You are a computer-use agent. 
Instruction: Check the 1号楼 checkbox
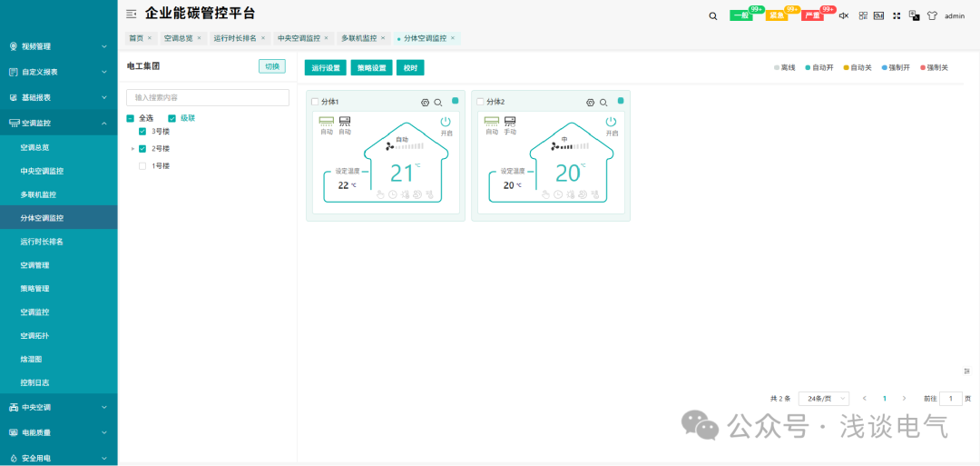click(142, 166)
